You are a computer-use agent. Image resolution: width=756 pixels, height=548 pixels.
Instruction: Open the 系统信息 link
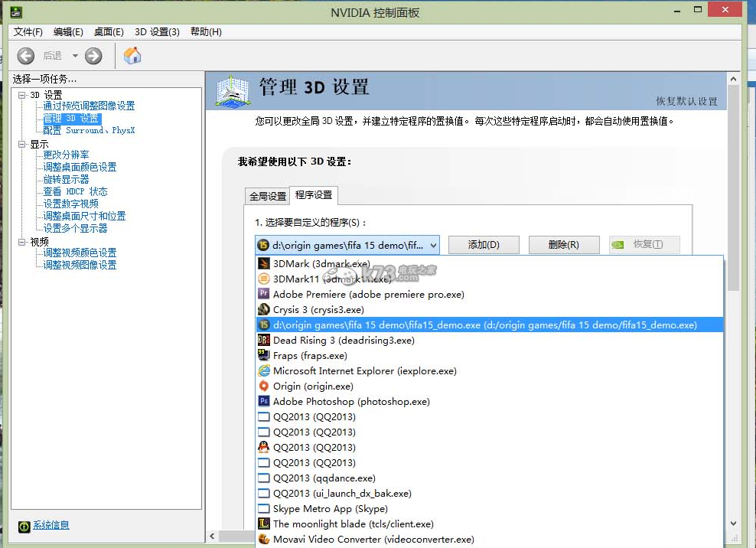[x=51, y=525]
